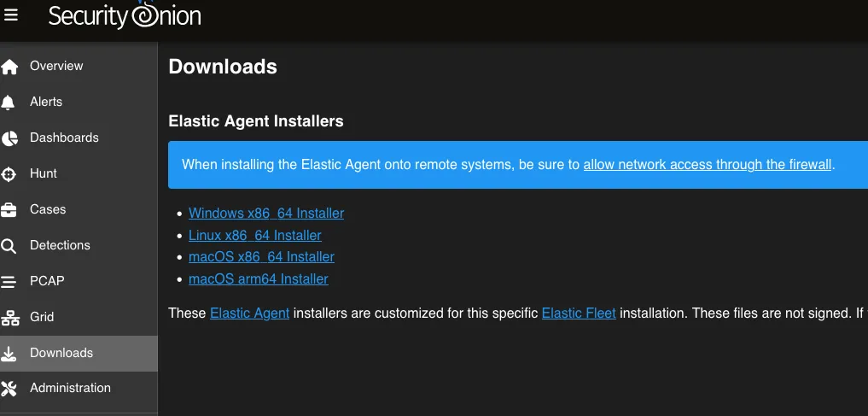
Task: Click the Security Onion logo
Action: 125,15
